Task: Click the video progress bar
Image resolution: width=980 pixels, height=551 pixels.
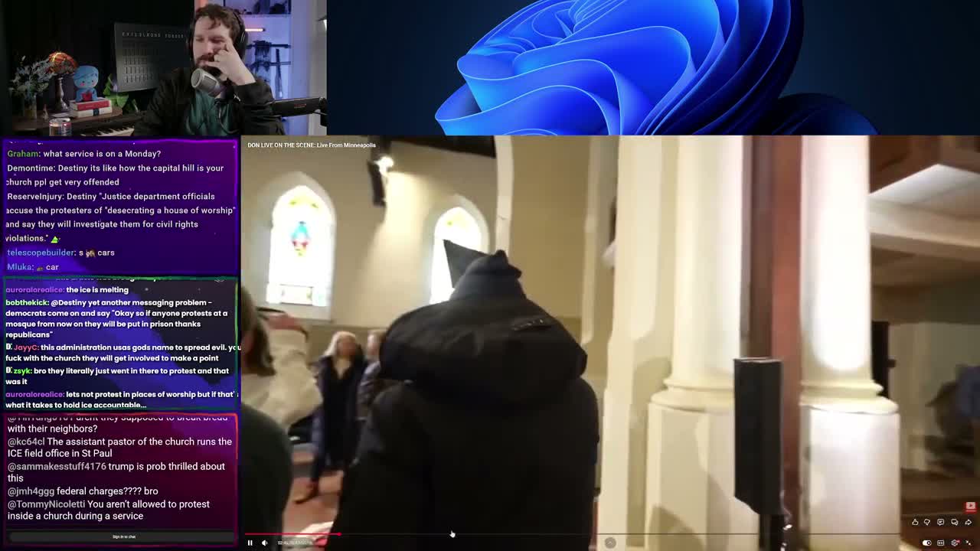Action: (536, 534)
